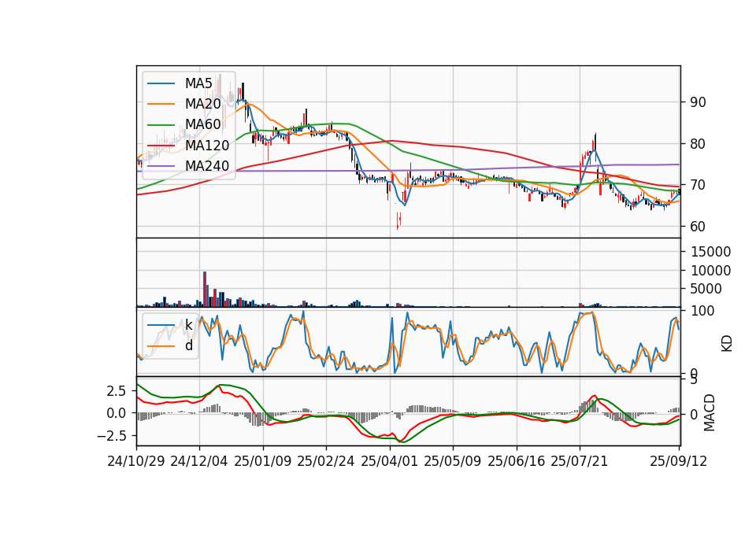756x543 pixels.
Task: Click the blue MA5 legend line
Action: pos(161,84)
